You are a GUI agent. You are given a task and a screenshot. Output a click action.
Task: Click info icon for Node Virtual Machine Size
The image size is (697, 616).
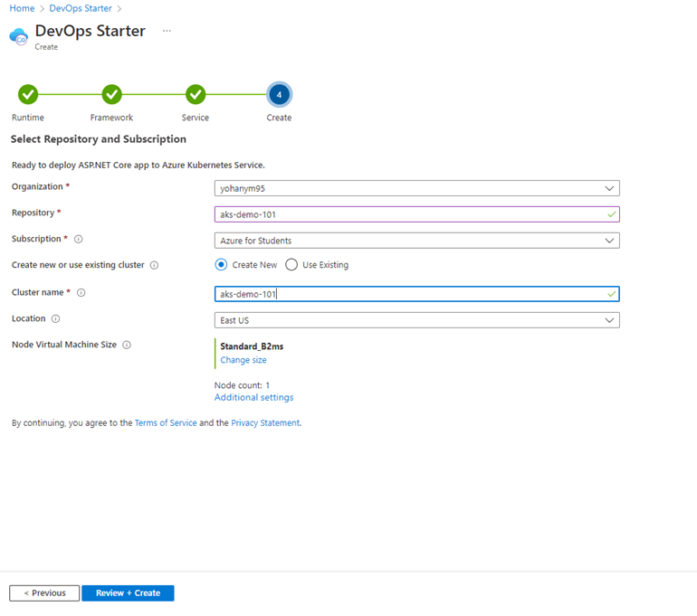tap(127, 345)
